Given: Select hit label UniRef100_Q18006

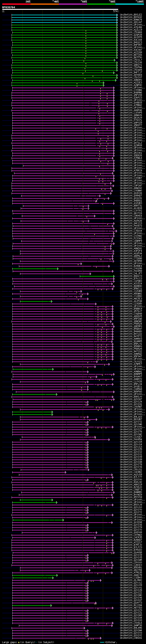Looking at the screenshot, I should [x=131, y=193].
